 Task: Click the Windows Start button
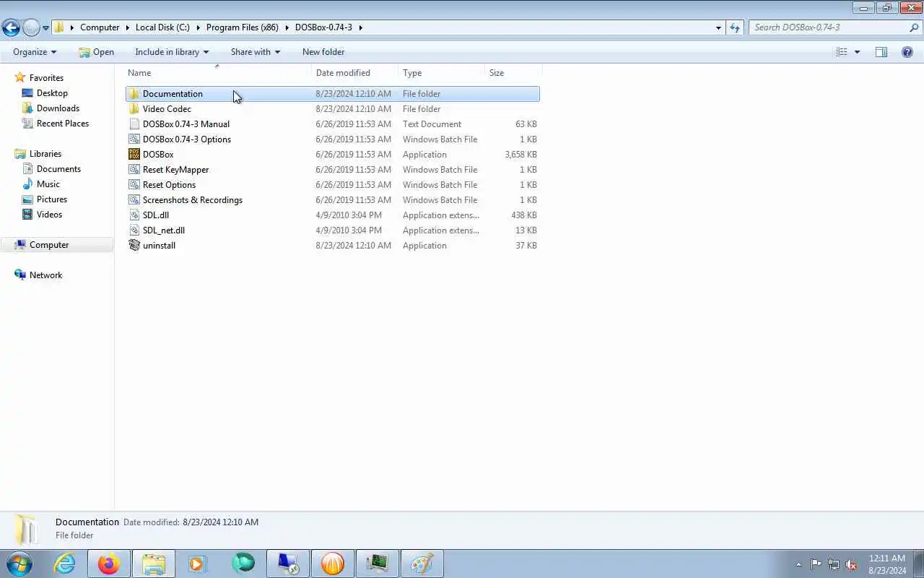pos(19,564)
